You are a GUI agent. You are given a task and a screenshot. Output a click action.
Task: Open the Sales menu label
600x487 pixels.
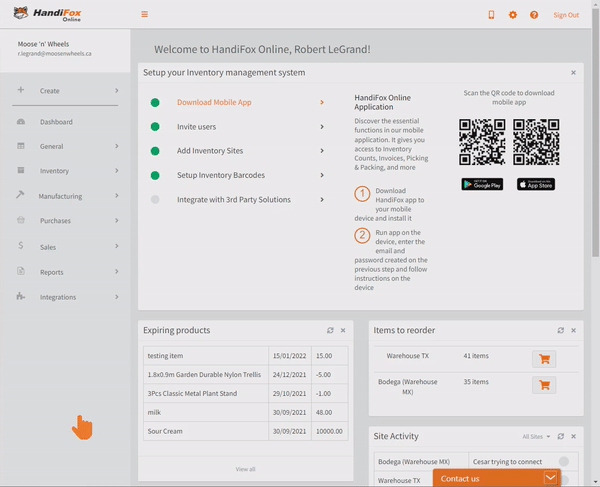pos(48,247)
